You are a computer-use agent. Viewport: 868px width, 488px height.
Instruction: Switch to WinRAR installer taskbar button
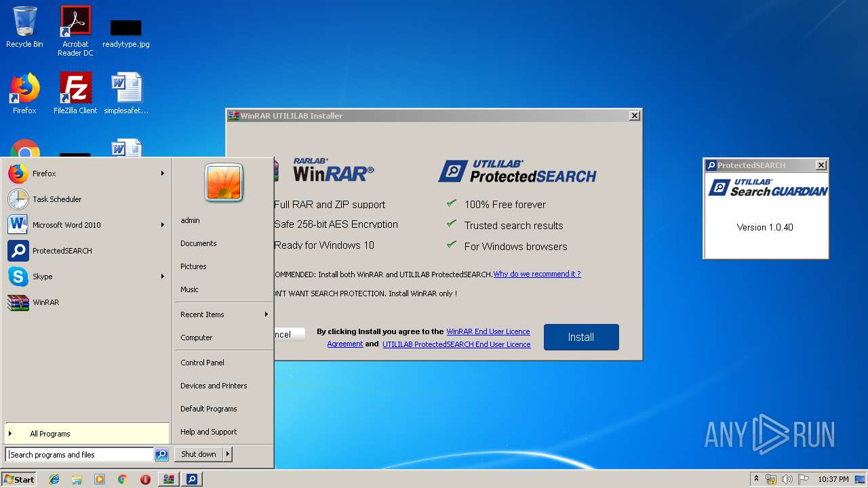(169, 479)
